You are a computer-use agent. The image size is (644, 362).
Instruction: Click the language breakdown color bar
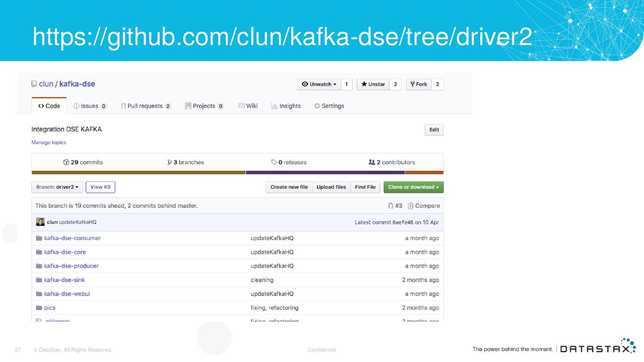tap(237, 173)
